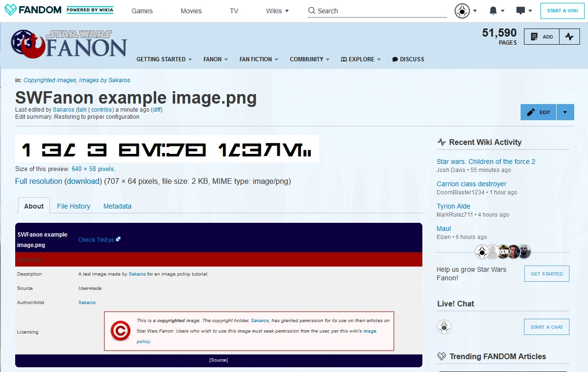The height and width of the screenshot is (372, 588).
Task: Click Sakaros link in copyright holder notice
Action: (x=260, y=321)
